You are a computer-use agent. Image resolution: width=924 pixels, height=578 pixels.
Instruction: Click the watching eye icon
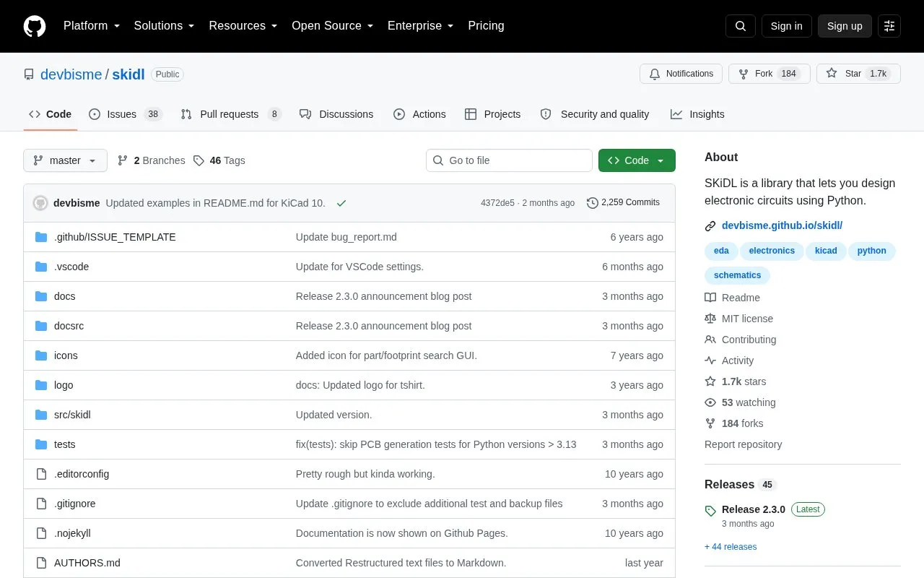710,402
